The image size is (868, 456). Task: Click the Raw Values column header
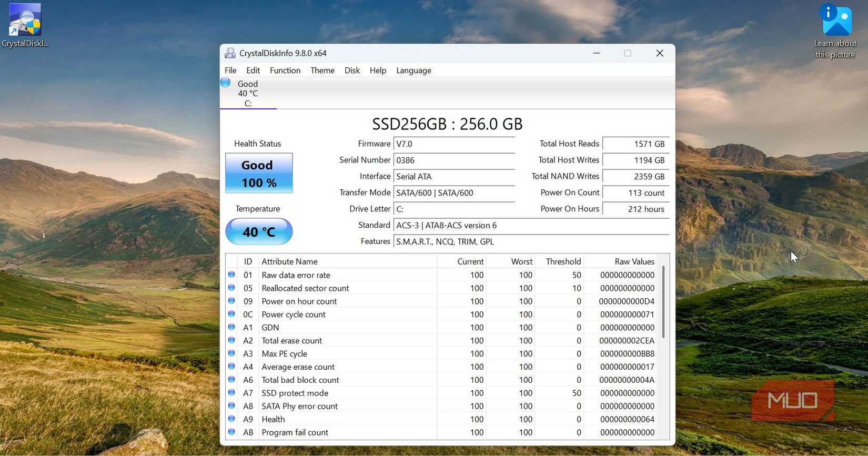(621, 261)
